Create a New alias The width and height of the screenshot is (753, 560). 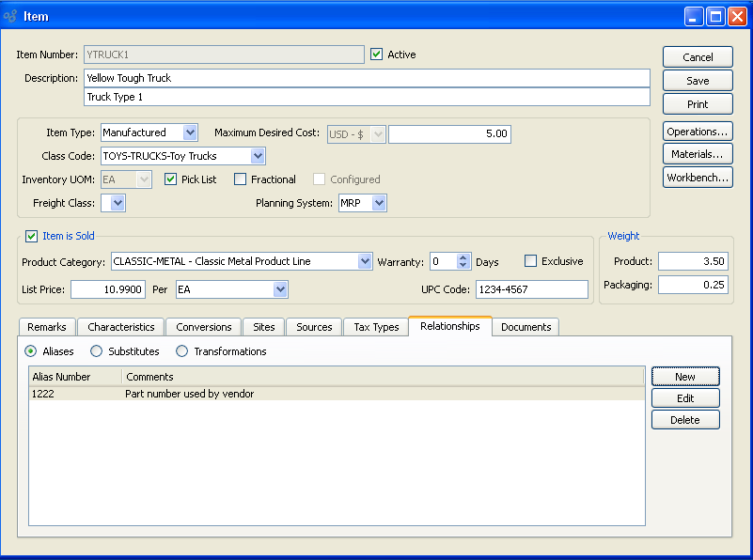click(x=685, y=377)
